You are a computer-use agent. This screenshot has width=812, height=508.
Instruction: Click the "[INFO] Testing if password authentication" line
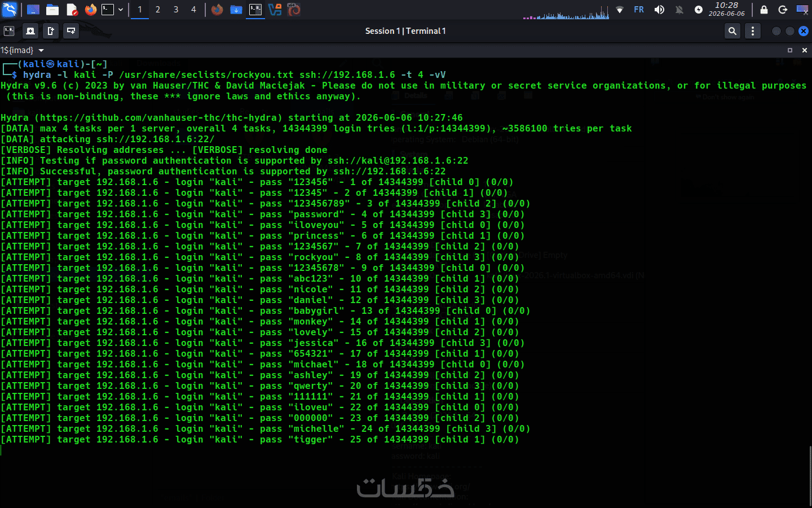click(x=235, y=161)
